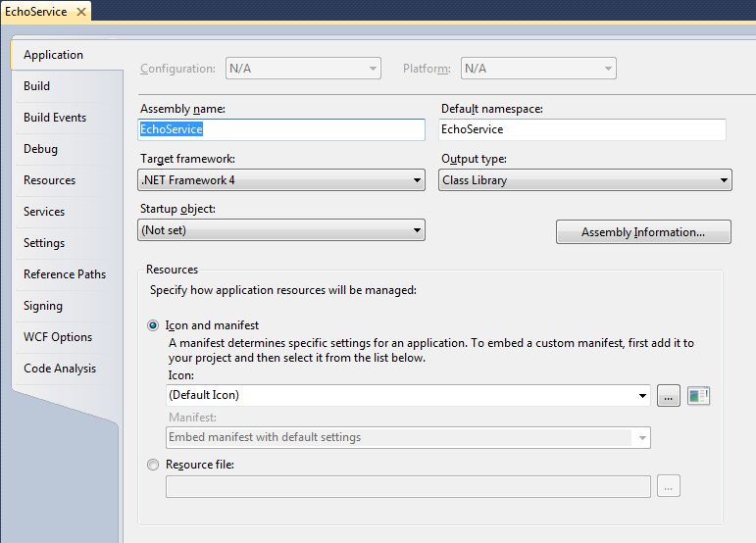The width and height of the screenshot is (756, 543).
Task: Open the WCF Options tab
Action: point(58,337)
